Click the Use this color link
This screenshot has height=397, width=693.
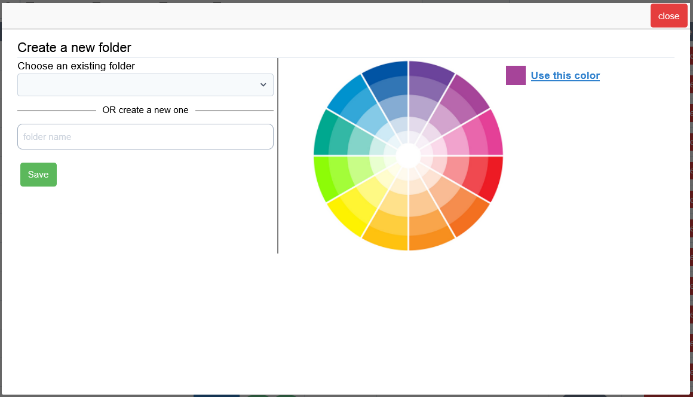click(565, 76)
